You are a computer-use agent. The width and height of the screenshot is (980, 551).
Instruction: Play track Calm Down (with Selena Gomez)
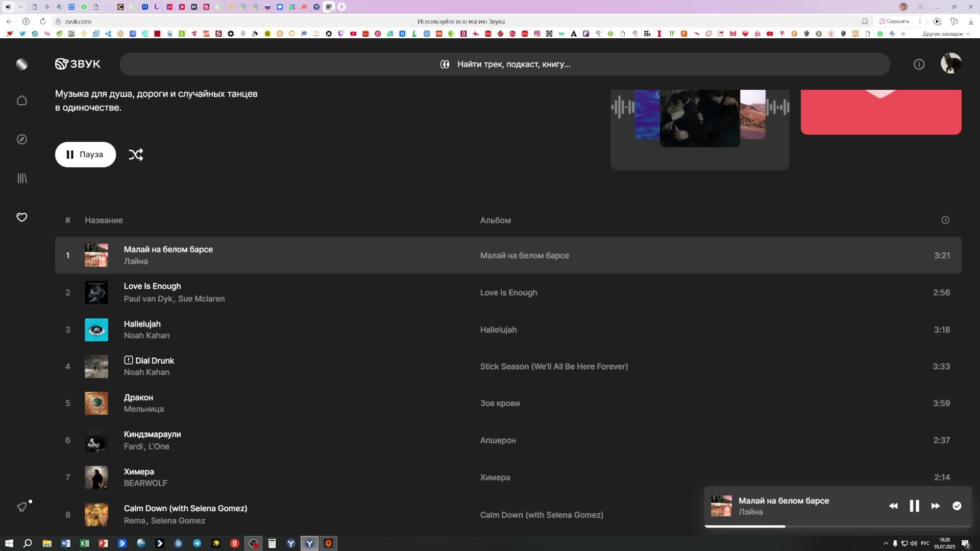click(185, 509)
